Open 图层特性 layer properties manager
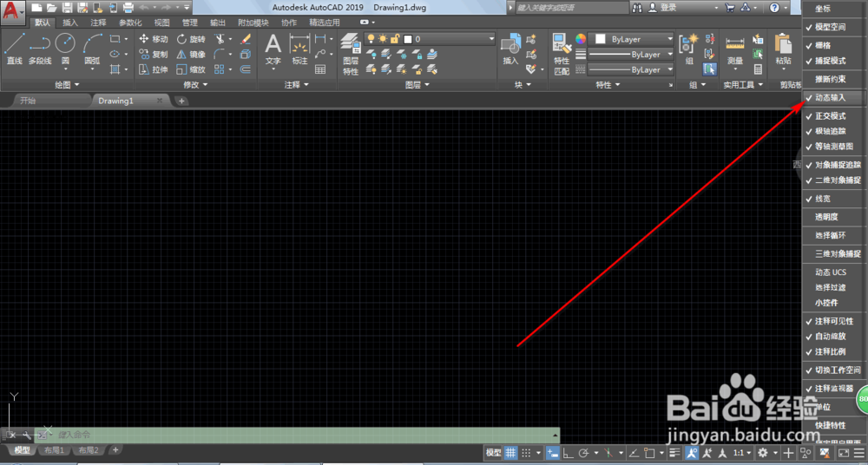The image size is (868, 465). coord(351,54)
